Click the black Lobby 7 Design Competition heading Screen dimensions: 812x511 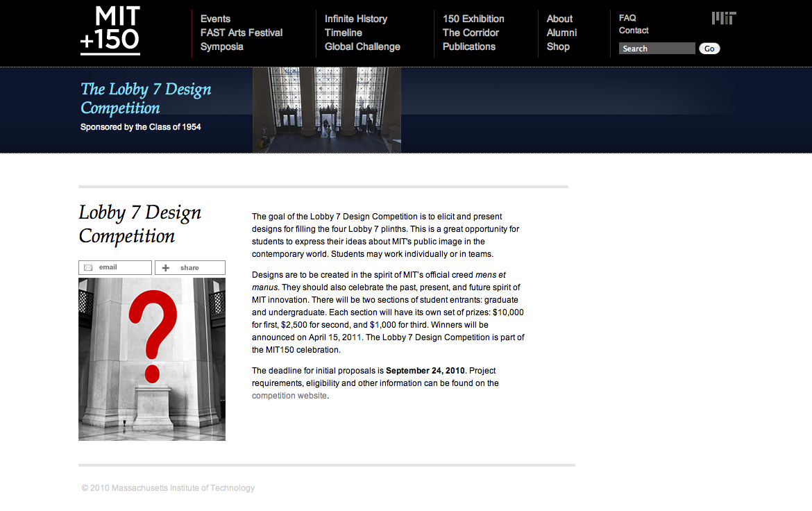click(x=139, y=224)
